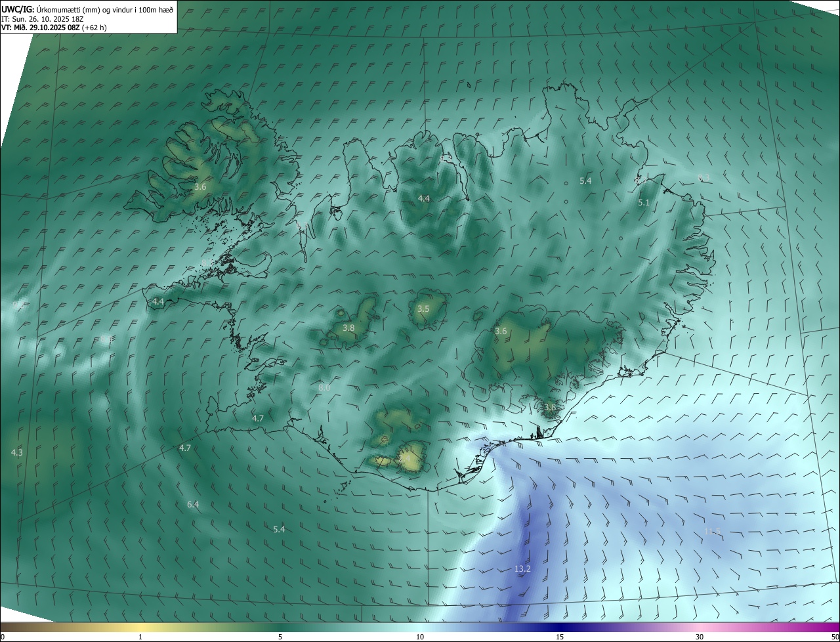Click the colorbar tick label 10
Viewport: 840px width, 642px height.
(420, 637)
